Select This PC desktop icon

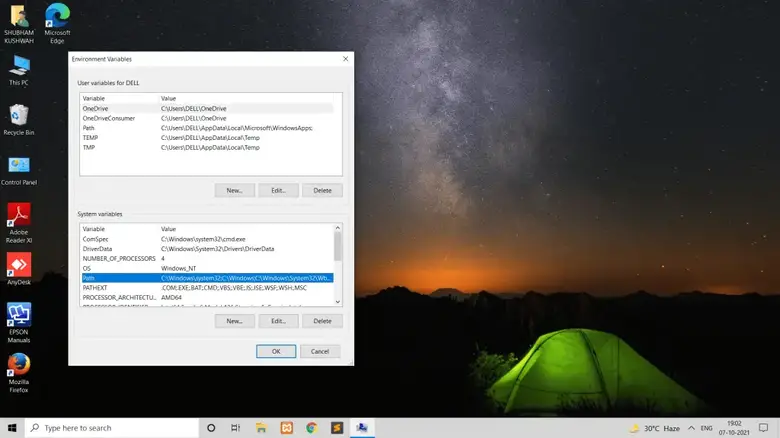click(19, 71)
